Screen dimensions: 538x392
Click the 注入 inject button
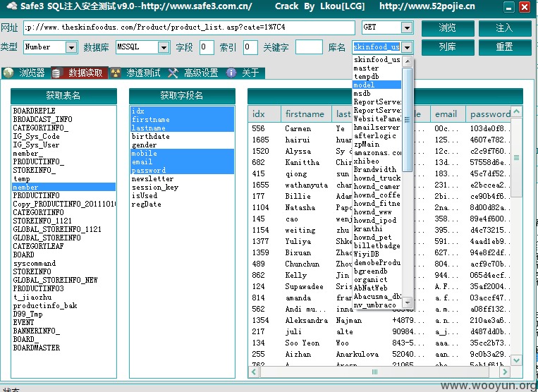(505, 28)
